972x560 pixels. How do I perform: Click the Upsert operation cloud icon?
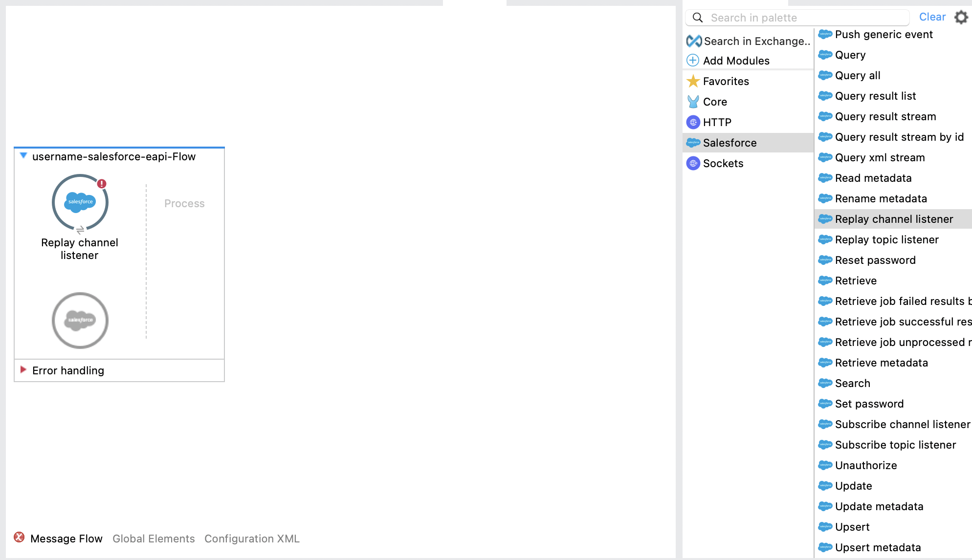pos(825,527)
